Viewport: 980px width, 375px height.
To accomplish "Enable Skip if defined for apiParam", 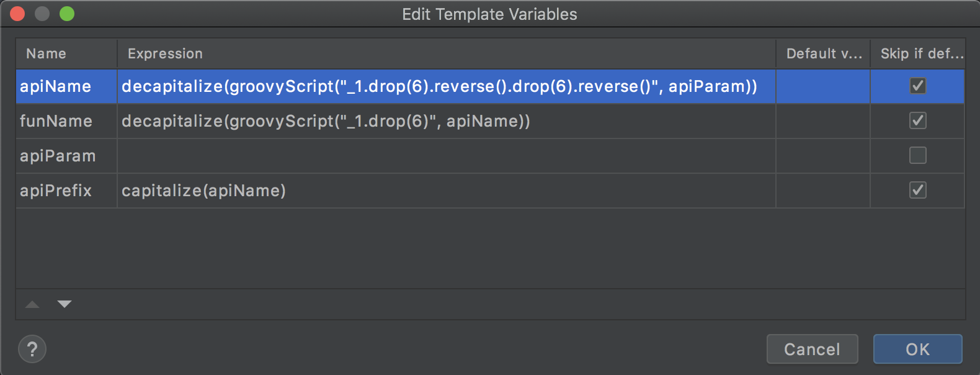I will pyautogui.click(x=917, y=155).
